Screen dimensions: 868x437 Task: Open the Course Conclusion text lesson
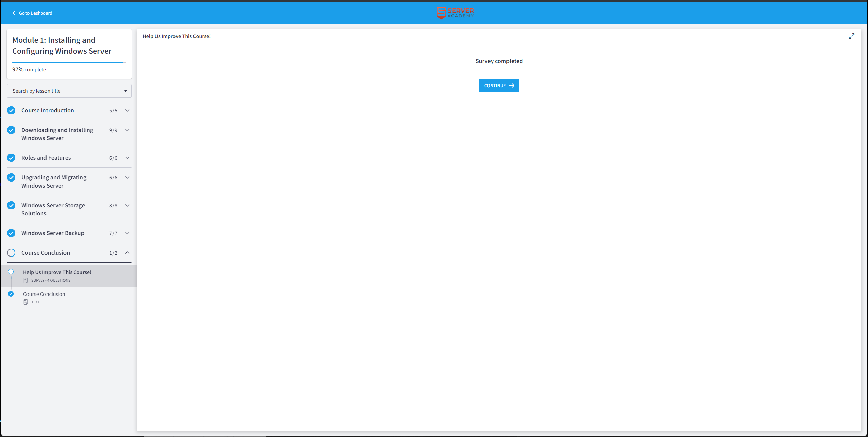44,294
